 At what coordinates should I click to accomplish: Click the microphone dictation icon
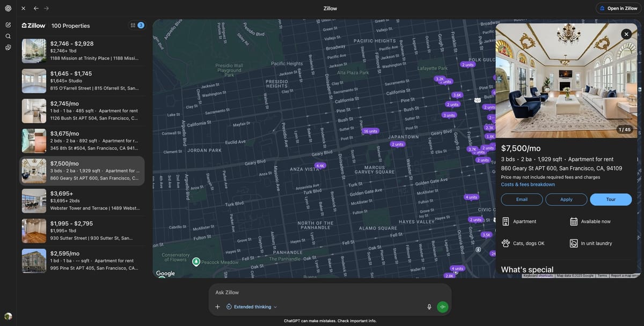429,307
